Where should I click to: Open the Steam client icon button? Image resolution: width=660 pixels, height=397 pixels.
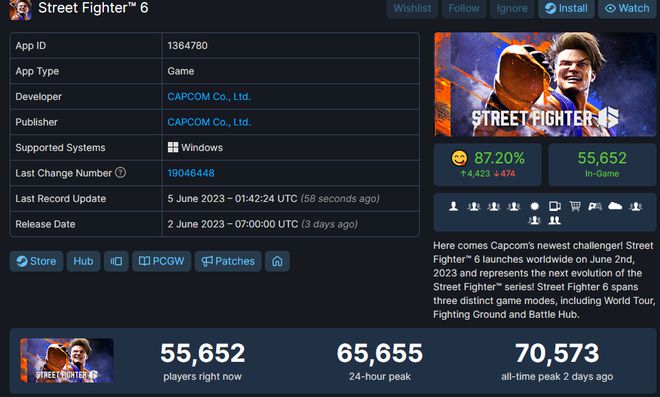point(116,261)
